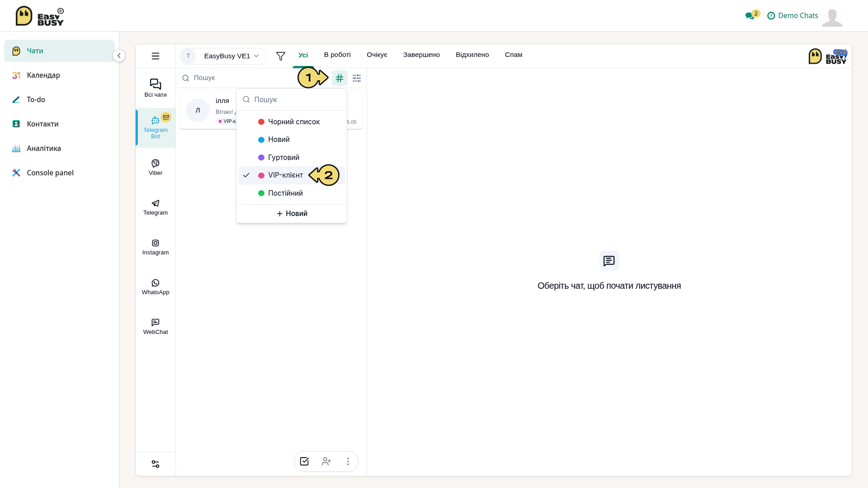
Task: Focus the tag search field in dropdown
Action: pyautogui.click(x=292, y=99)
